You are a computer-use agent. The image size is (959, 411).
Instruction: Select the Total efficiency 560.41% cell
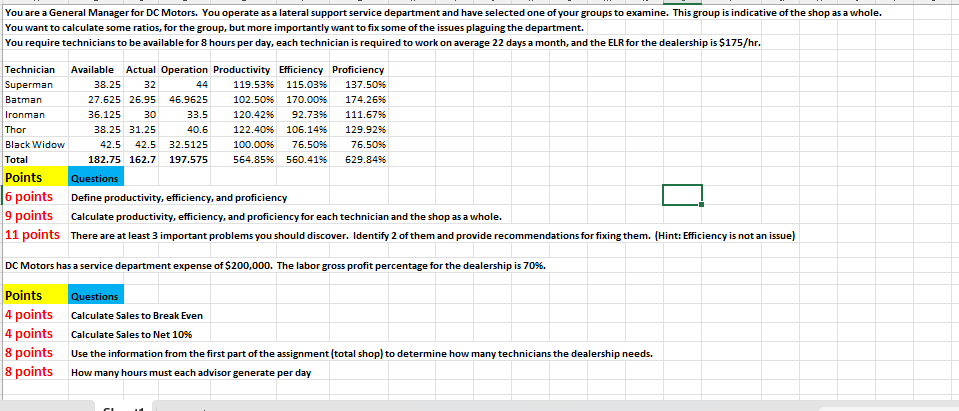point(302,160)
